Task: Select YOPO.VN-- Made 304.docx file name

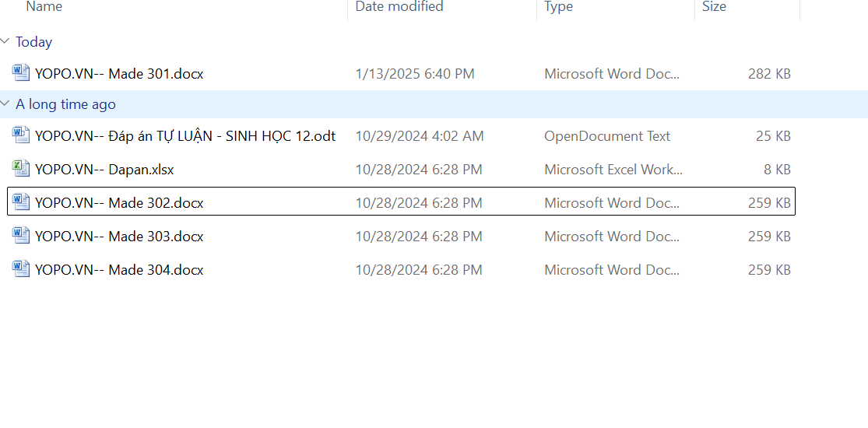Action: click(119, 270)
